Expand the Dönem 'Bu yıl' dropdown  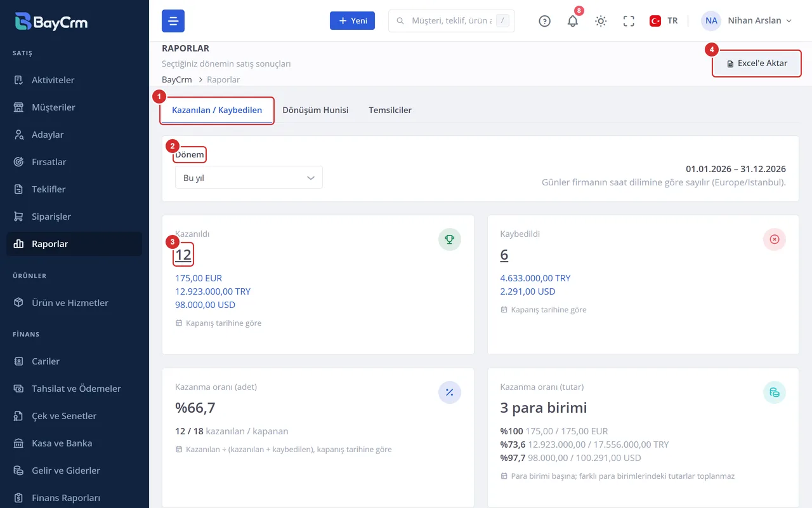(249, 178)
